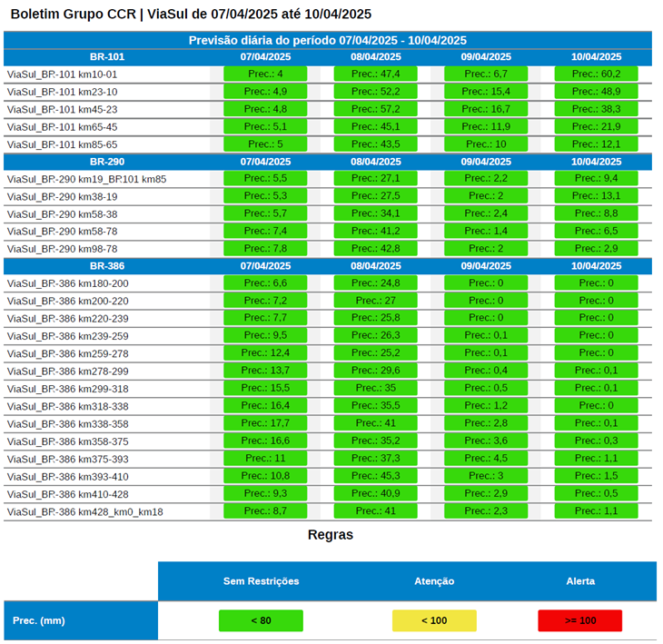The width and height of the screenshot is (663, 644).
Task: Select the 'Alerta' legend header
Action: tap(580, 581)
